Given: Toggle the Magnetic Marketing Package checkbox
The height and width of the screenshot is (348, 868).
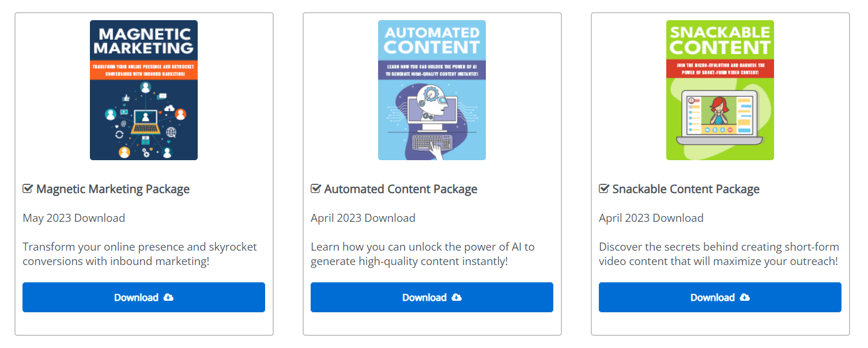Looking at the screenshot, I should [x=28, y=189].
